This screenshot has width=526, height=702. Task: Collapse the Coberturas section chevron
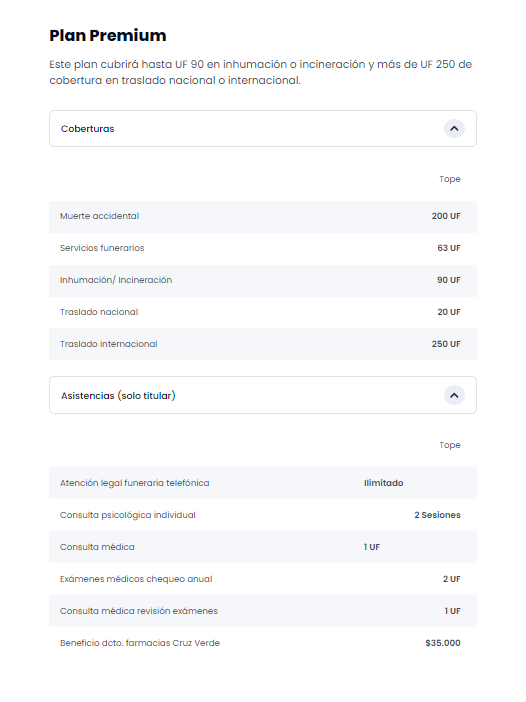pos(454,128)
